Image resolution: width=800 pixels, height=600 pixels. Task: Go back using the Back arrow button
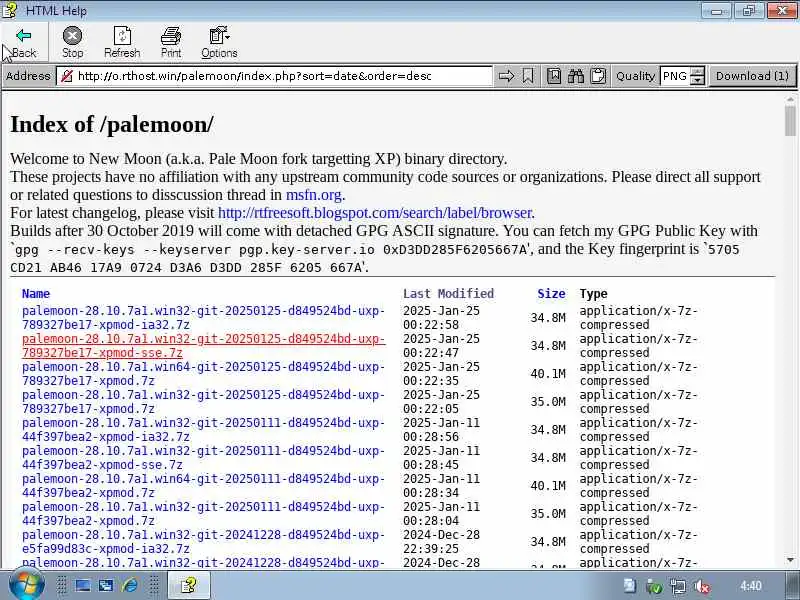(x=24, y=42)
